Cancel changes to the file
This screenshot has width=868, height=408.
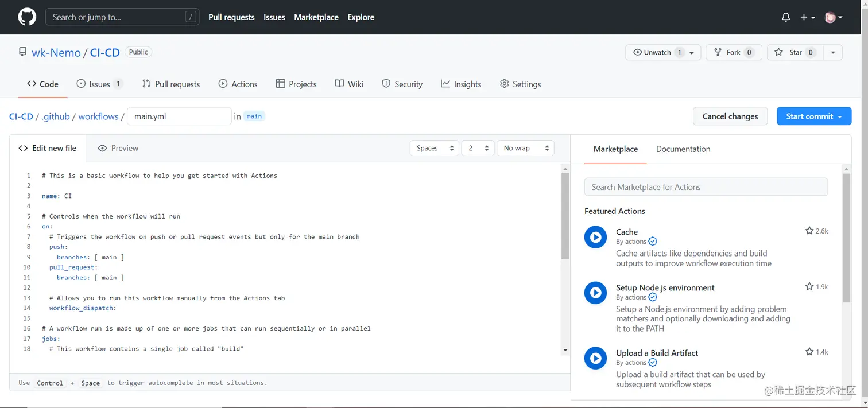pos(730,116)
